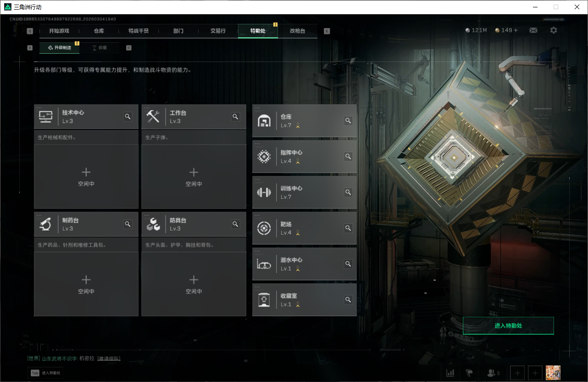The width and height of the screenshot is (588, 382).
Task: Click the character avatar thumbnail at bottom right
Action: click(x=553, y=373)
